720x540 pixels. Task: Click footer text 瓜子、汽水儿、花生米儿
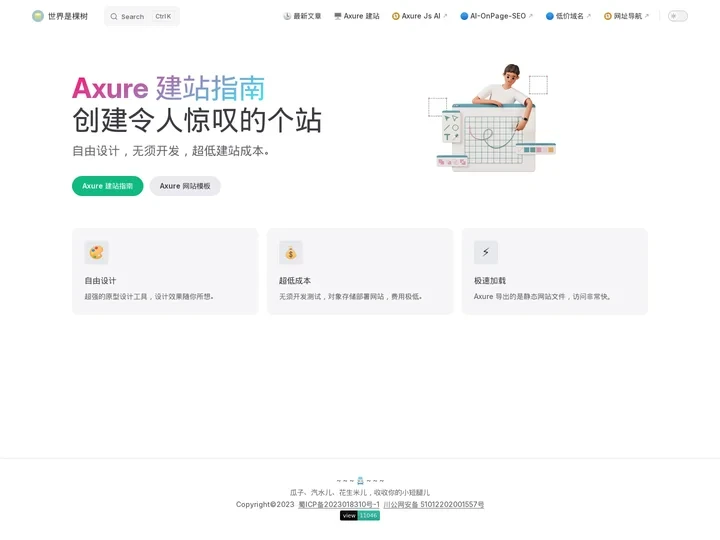tap(328, 493)
